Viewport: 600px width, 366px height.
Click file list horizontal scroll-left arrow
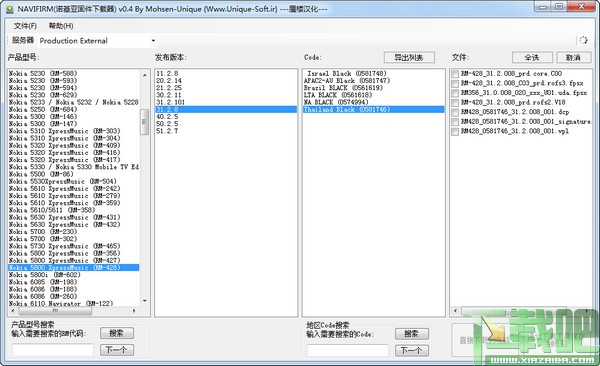(x=455, y=310)
